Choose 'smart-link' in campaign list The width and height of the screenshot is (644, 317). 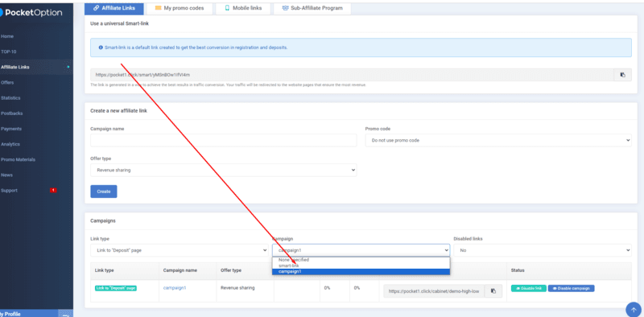[x=361, y=266]
